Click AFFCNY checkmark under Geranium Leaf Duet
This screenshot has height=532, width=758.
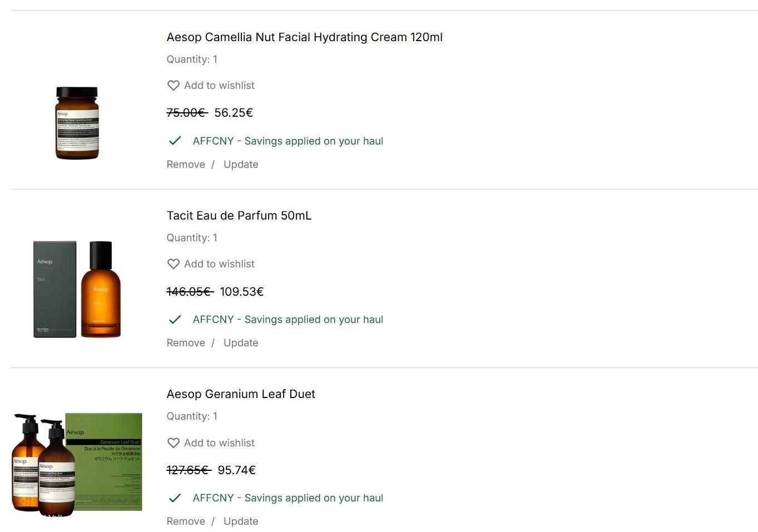[x=175, y=498]
